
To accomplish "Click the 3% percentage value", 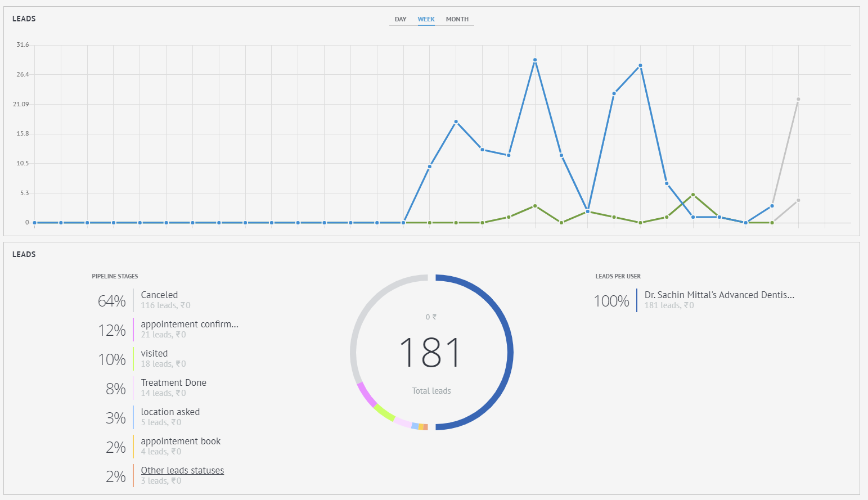I will coord(115,418).
